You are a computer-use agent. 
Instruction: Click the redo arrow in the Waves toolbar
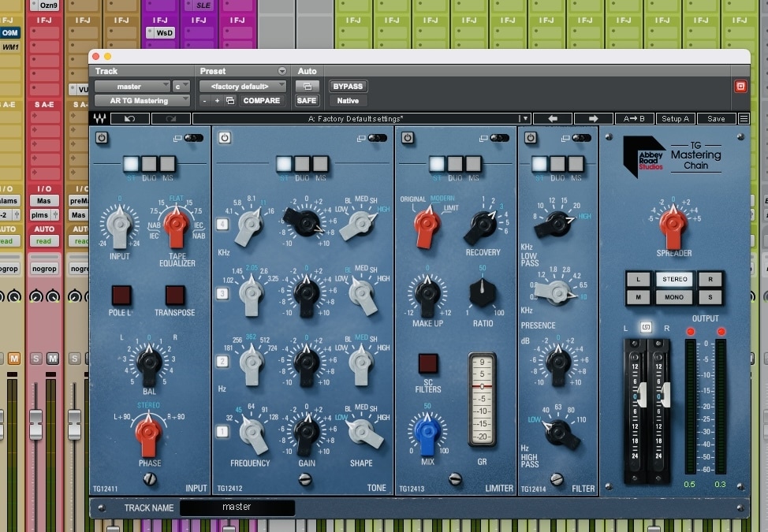(171, 119)
